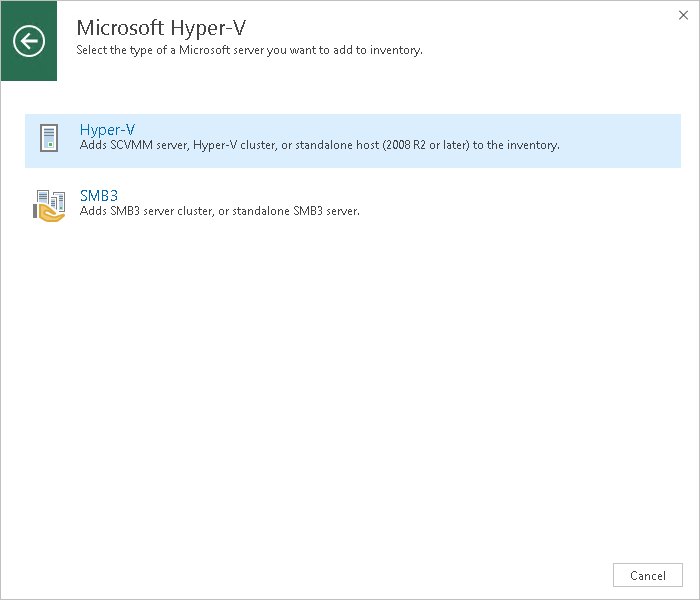The image size is (700, 600).
Task: Click the SMB3 shared server icon
Action: [48, 204]
